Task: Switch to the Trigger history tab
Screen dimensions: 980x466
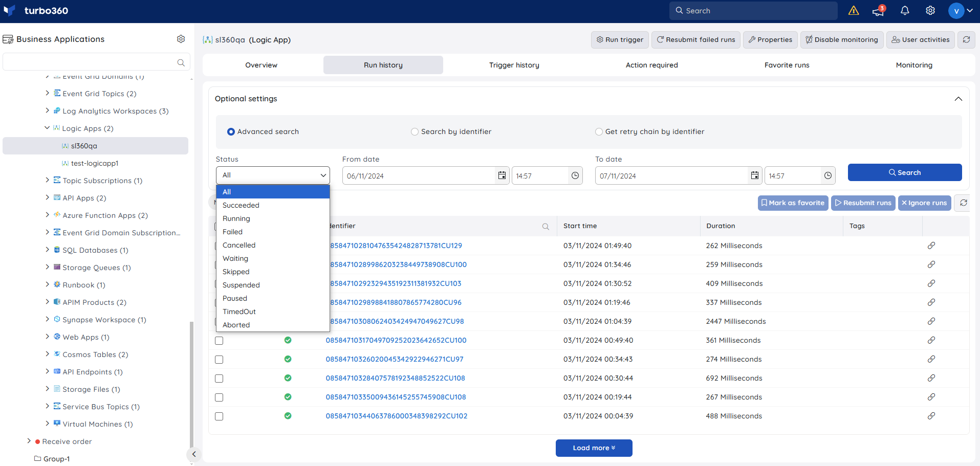Action: point(514,65)
